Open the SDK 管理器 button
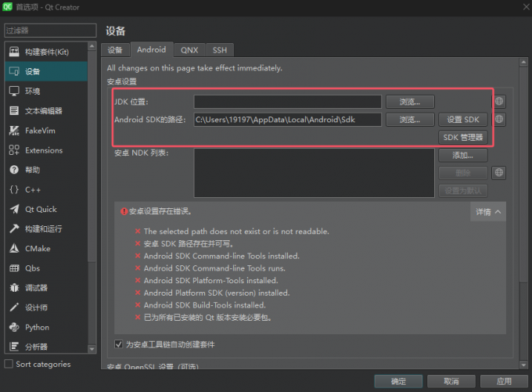 (464, 137)
